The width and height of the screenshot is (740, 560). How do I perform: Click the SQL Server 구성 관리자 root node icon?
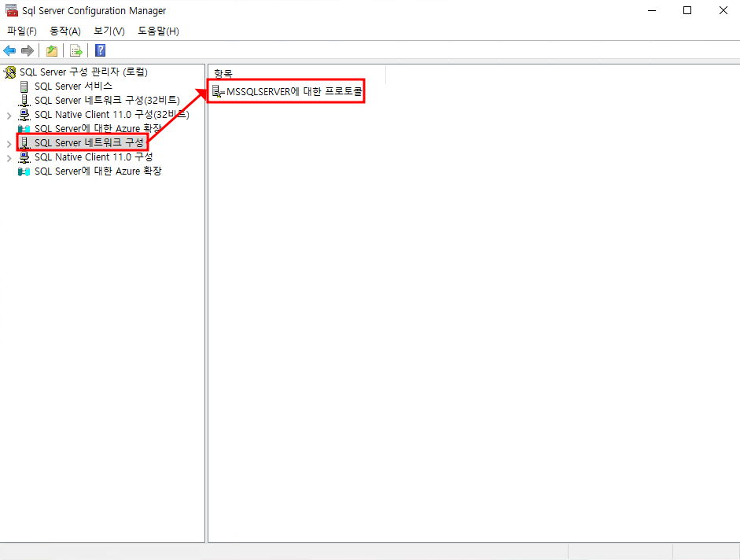[x=10, y=72]
